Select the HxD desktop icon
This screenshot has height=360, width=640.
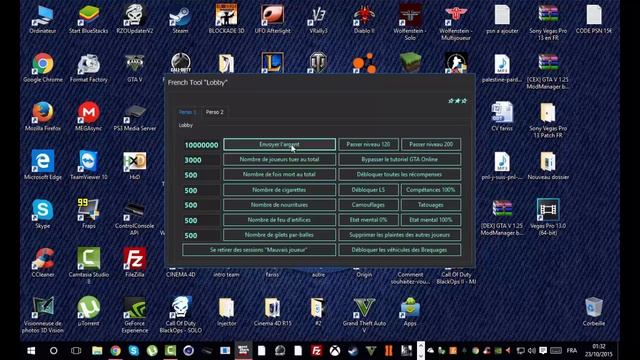[135, 165]
